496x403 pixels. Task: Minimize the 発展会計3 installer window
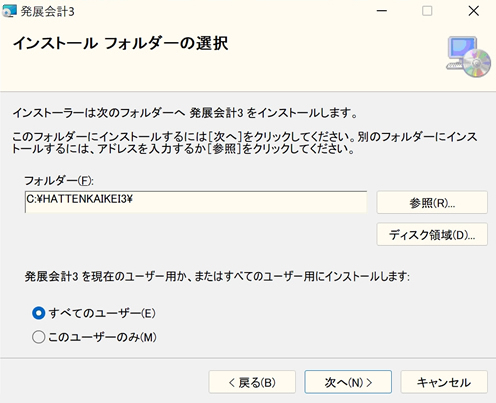pos(382,11)
